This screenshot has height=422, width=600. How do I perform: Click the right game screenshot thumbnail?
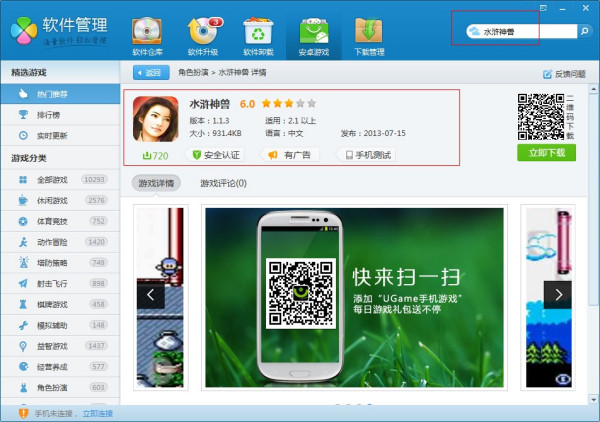click(549, 298)
